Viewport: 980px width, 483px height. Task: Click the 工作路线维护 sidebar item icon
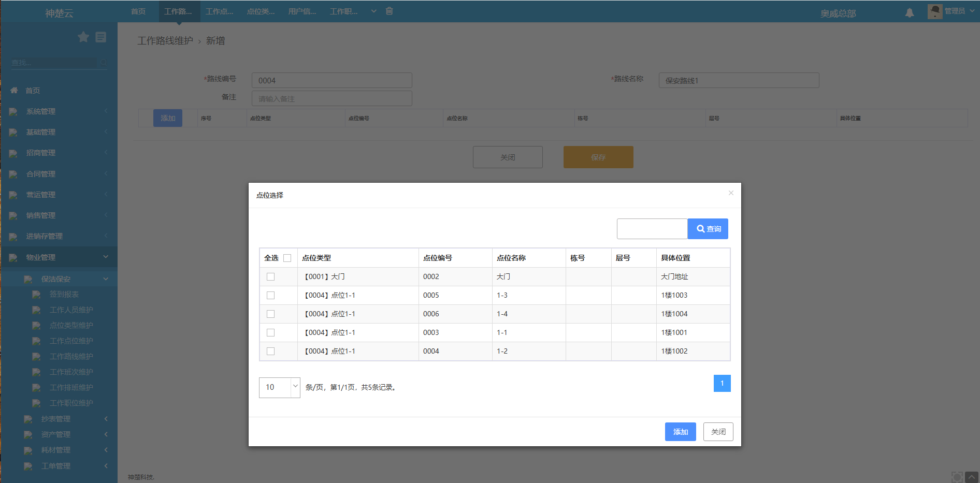point(37,356)
